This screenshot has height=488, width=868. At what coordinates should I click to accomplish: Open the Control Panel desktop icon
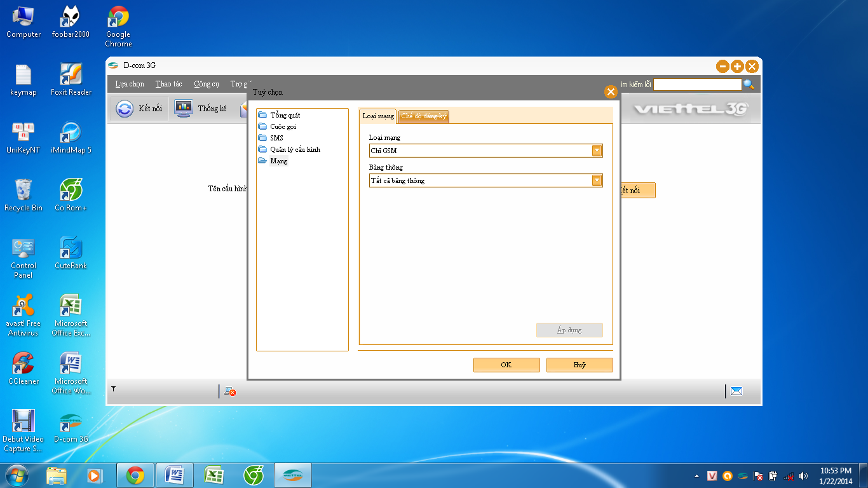click(x=24, y=258)
